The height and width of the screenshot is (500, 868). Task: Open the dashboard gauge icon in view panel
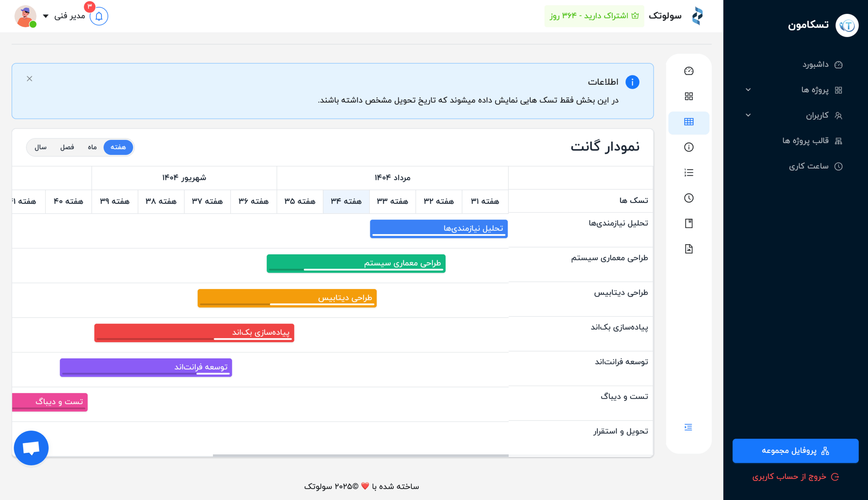point(689,71)
